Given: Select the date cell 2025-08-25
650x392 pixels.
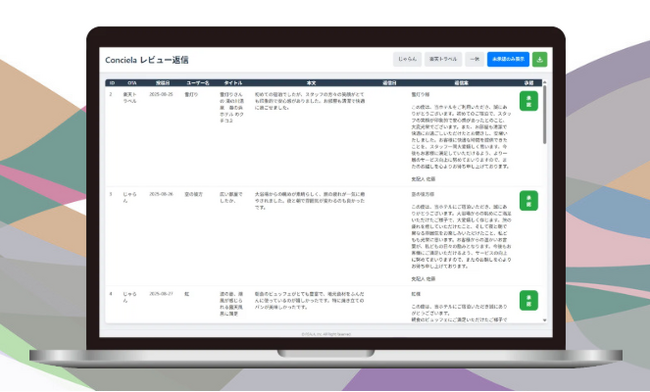Looking at the screenshot, I should 161,94.
